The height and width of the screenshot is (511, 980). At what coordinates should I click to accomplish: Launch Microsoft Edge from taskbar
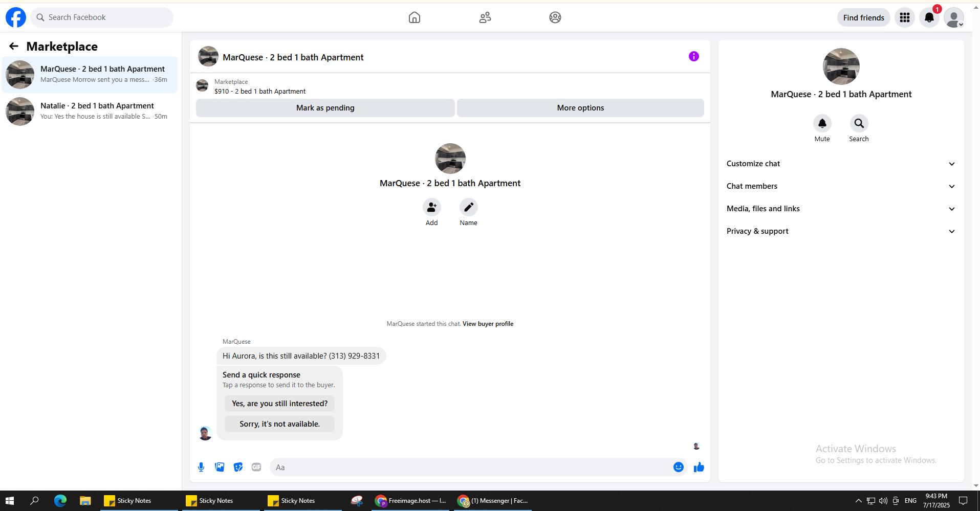click(60, 501)
